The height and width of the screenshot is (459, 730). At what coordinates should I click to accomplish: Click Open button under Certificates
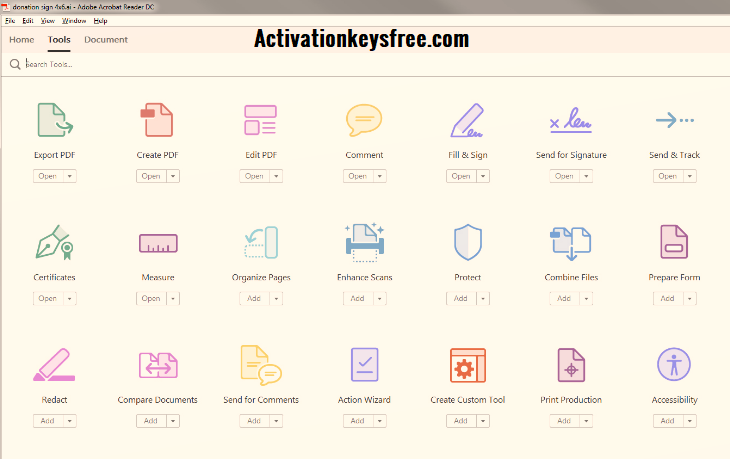(x=48, y=299)
